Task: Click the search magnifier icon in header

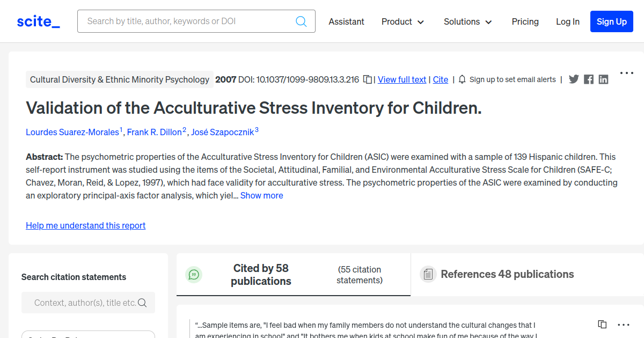Action: point(301,21)
